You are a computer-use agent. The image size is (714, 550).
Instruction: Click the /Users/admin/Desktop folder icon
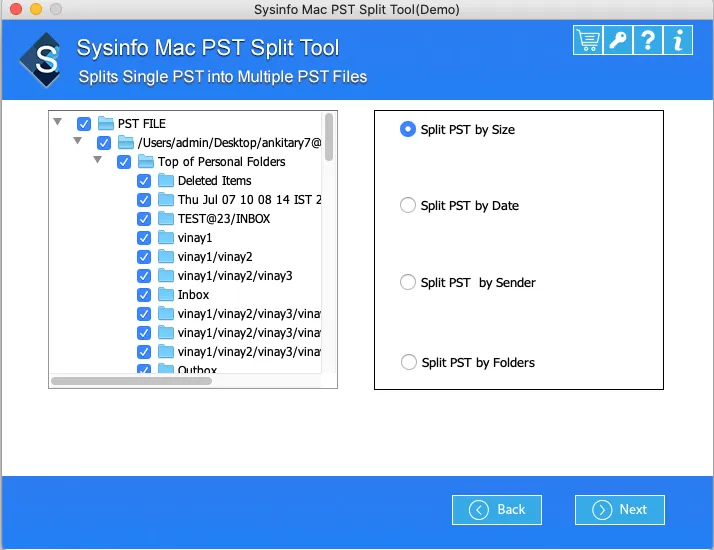[126, 143]
